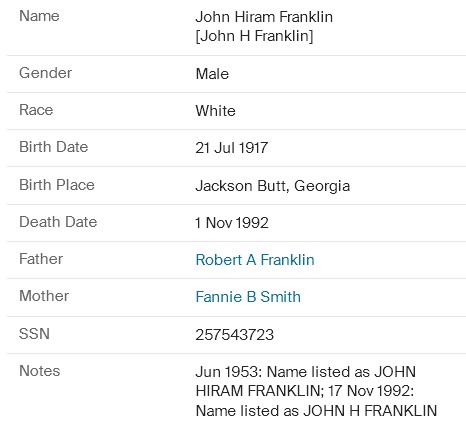This screenshot has width=466, height=431.
Task: Click the name John Hiram Franklin
Action: [264, 17]
